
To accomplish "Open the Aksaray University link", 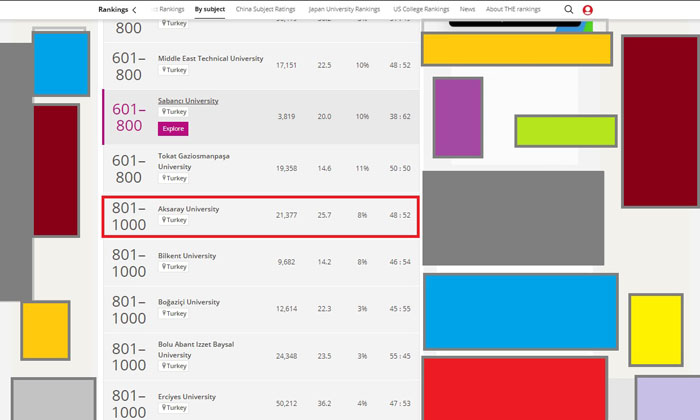I will point(188,209).
